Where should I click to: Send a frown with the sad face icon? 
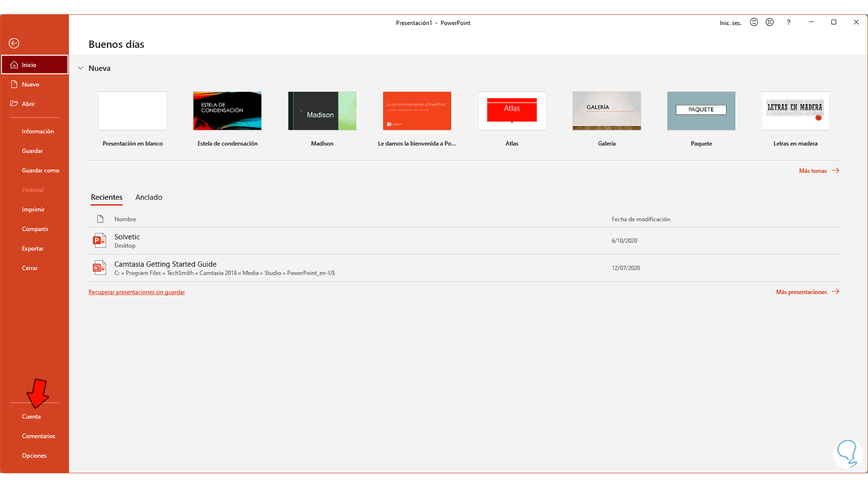coord(770,22)
